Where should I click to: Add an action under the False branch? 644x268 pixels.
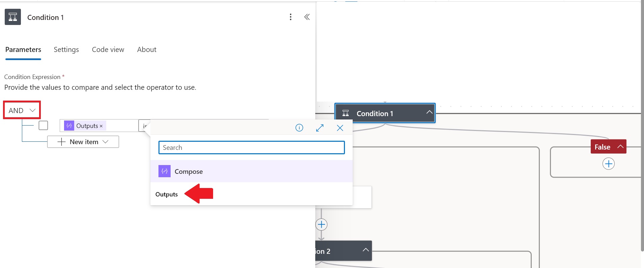click(x=608, y=164)
